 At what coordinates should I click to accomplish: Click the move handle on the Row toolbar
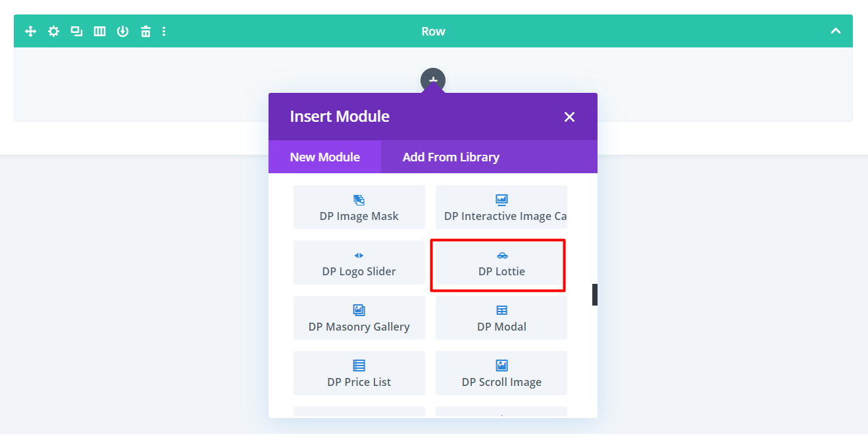30,31
